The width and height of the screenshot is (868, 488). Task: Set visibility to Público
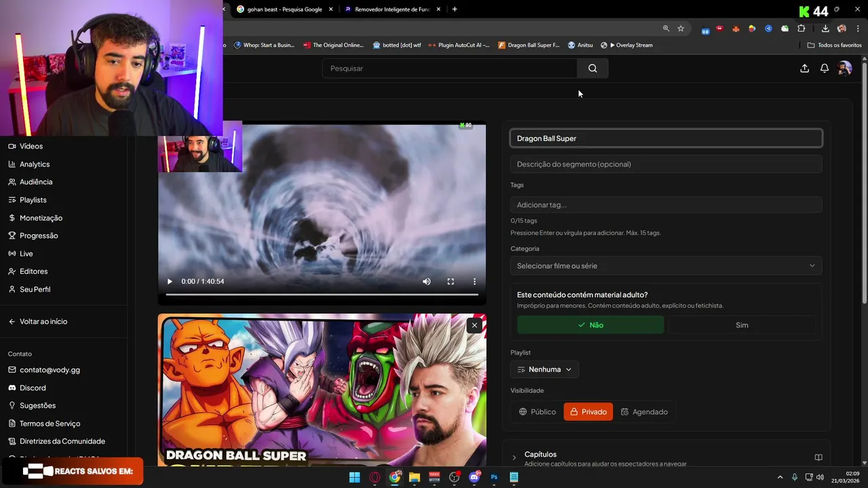[538, 412]
